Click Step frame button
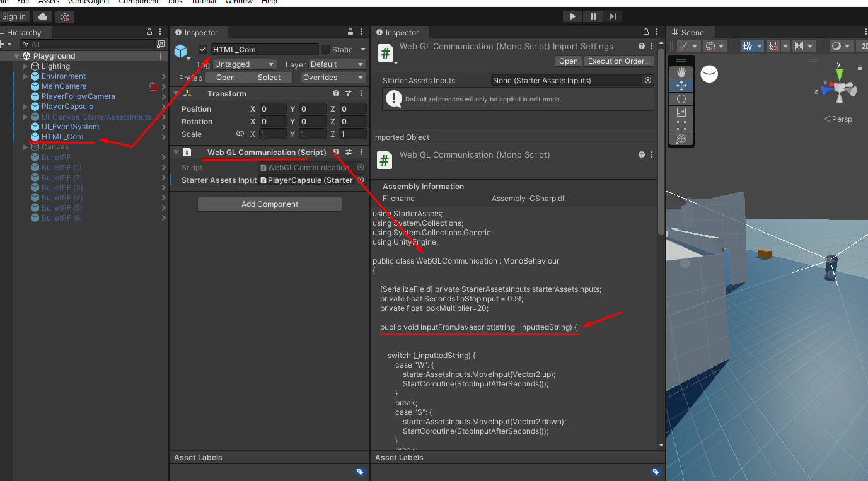 click(613, 16)
